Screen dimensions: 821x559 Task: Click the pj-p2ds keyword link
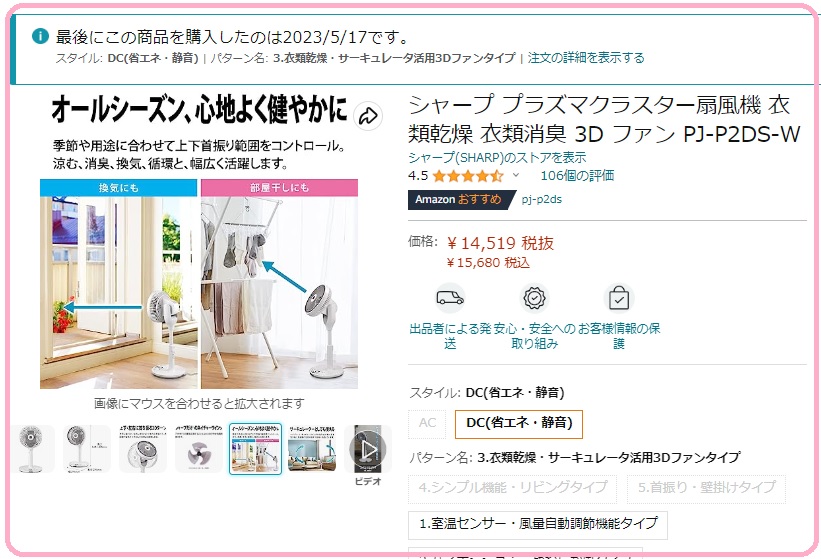(541, 199)
